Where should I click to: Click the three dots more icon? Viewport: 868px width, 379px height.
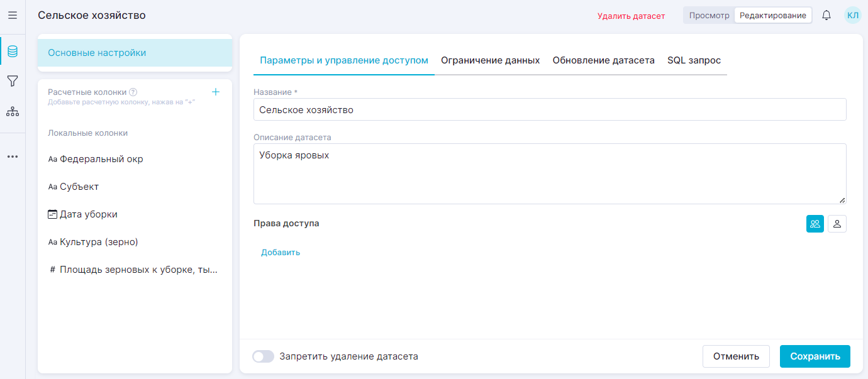pos(12,157)
